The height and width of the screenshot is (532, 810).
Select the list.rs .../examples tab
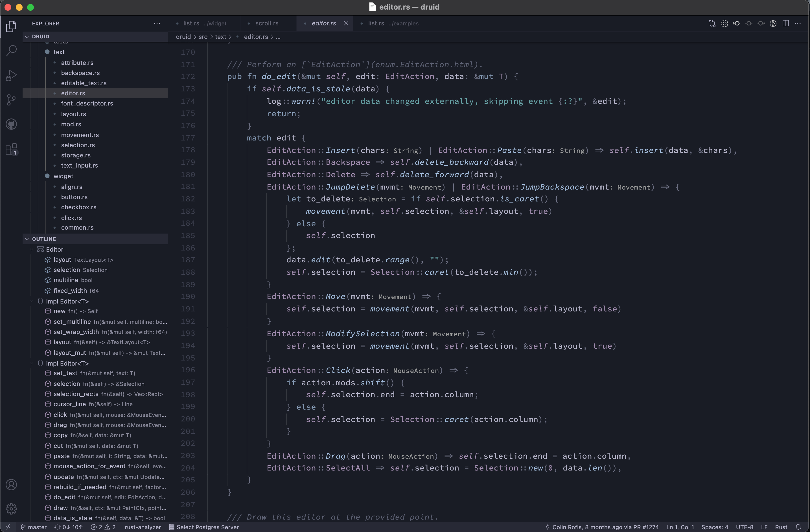(393, 23)
